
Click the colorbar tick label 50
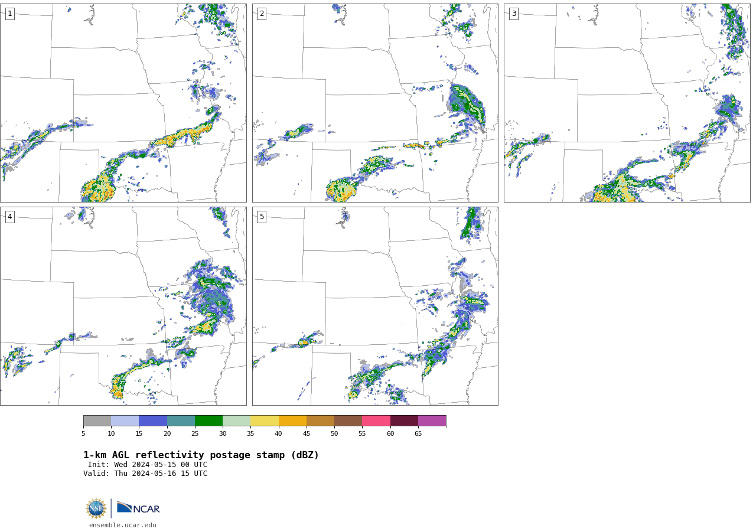pos(334,433)
